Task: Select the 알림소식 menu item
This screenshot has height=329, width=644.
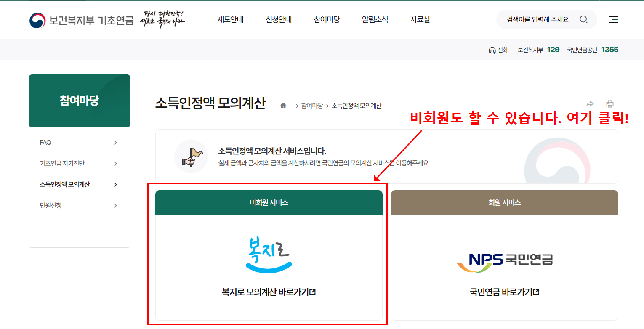Action: point(374,19)
